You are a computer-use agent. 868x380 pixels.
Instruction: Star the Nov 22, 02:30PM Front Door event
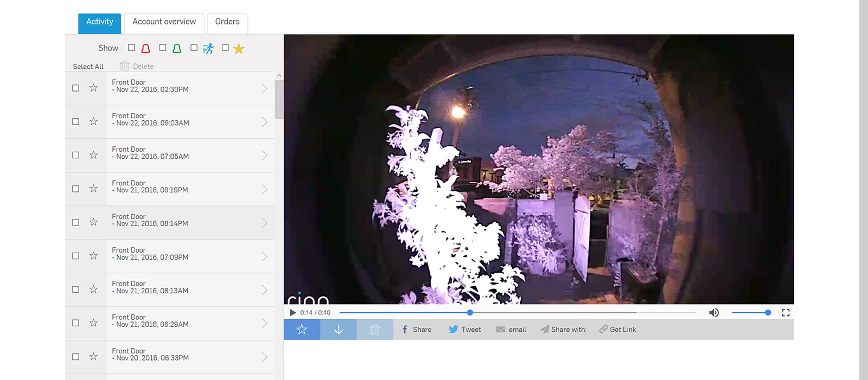(94, 88)
